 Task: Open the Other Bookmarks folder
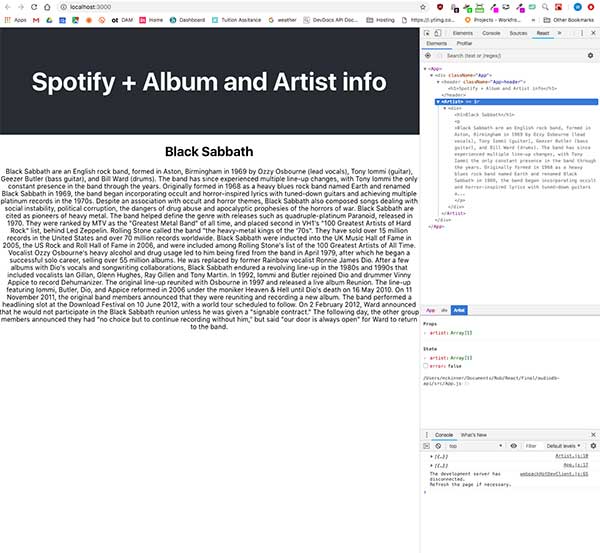[569, 20]
